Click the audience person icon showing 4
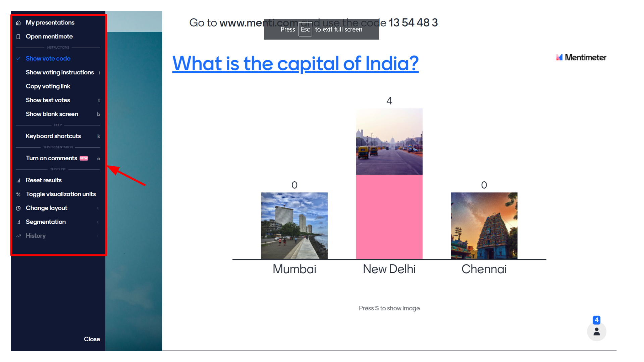Viewport: 644px width, 362px height. 596,331
